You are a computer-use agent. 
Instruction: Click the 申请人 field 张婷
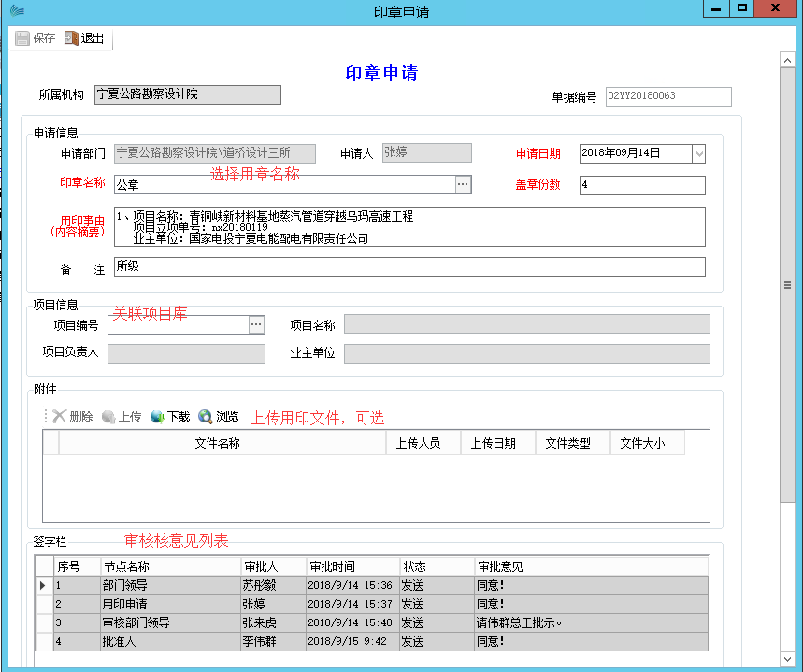pos(426,152)
